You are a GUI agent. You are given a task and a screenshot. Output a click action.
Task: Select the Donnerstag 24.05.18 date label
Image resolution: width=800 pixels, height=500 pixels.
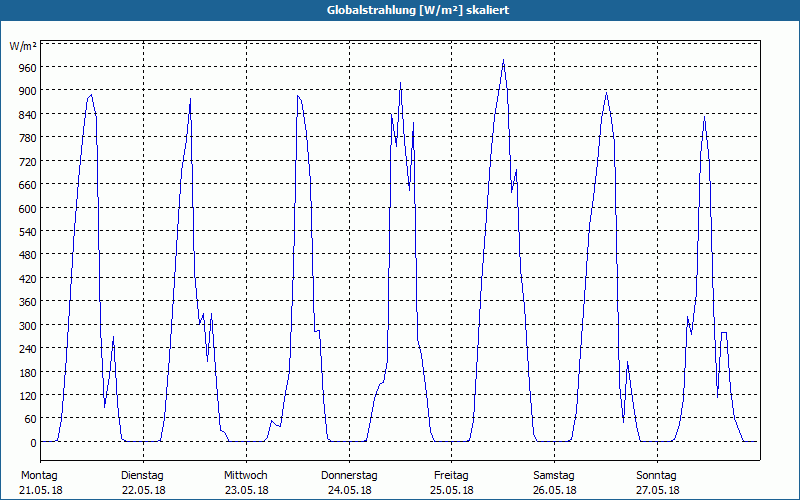pyautogui.click(x=349, y=483)
